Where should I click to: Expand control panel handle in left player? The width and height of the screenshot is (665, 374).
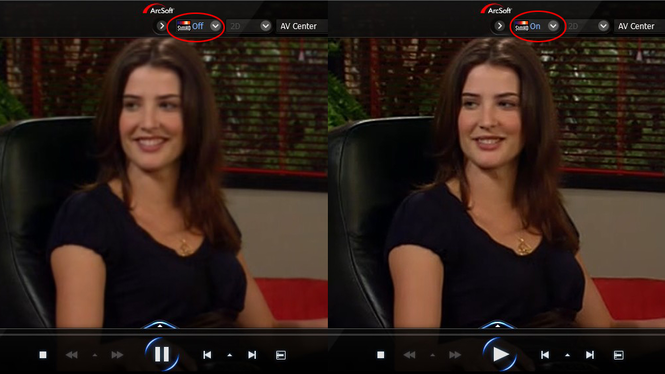[159, 325]
